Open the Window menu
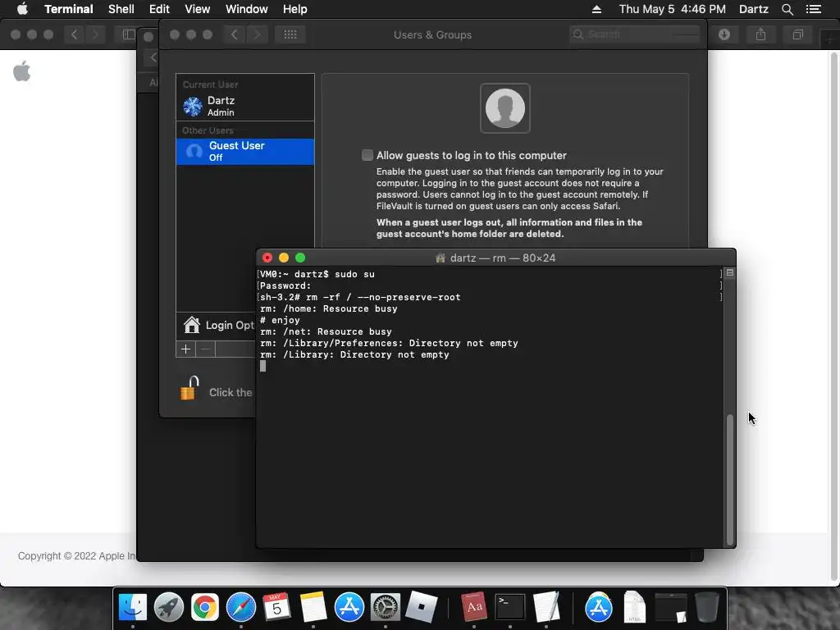 246,9
